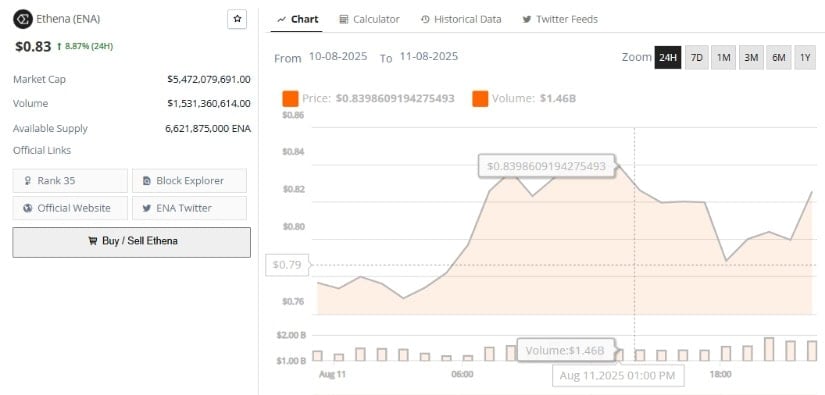825x395 pixels.
Task: Click the 06:00 x-axis time label
Action: click(462, 374)
